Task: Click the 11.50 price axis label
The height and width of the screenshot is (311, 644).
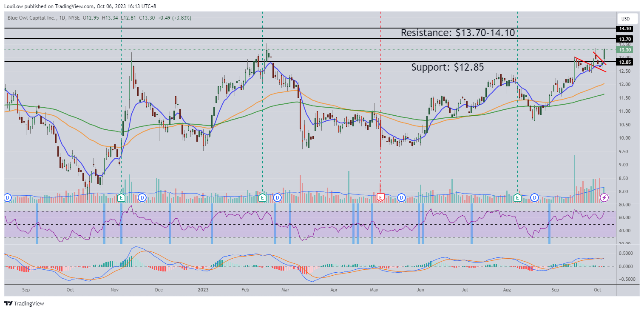Action: [624, 98]
